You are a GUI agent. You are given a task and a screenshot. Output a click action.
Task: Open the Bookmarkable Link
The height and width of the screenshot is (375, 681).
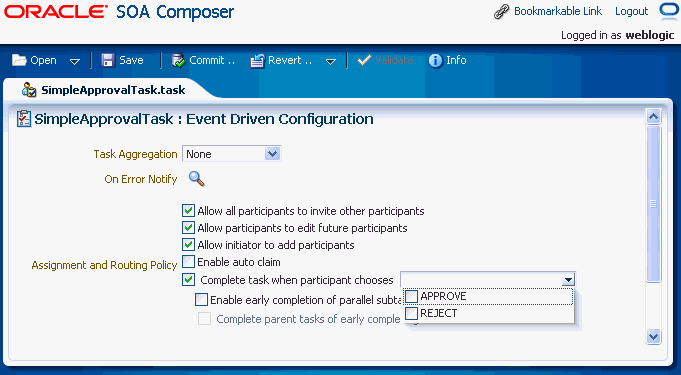558,11
